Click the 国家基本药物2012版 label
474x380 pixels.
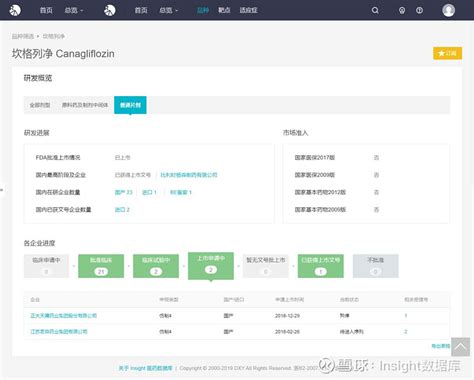click(x=320, y=192)
